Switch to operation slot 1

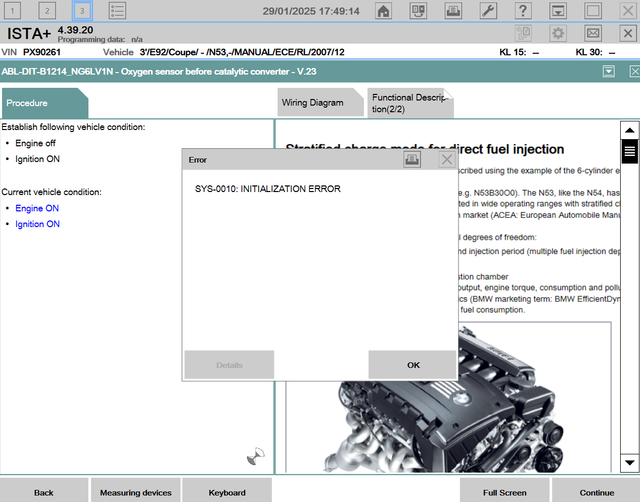coord(12,11)
